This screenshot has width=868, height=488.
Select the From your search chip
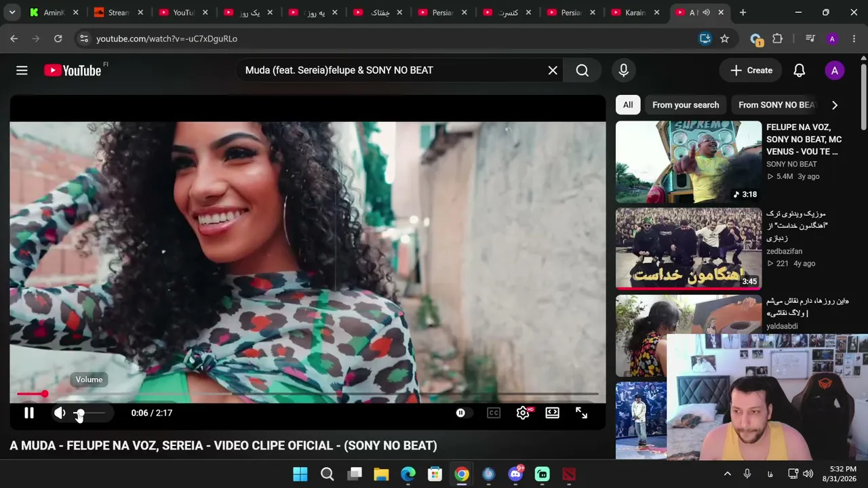(x=686, y=105)
